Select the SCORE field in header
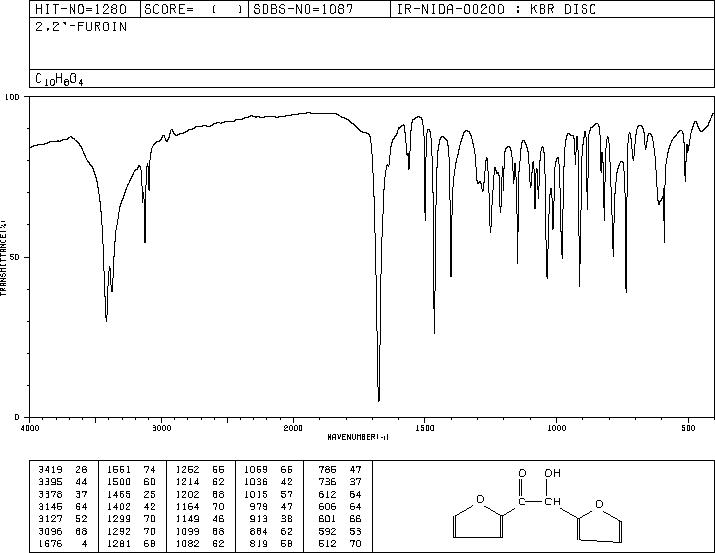This screenshot has width=715, height=553. pos(193,9)
